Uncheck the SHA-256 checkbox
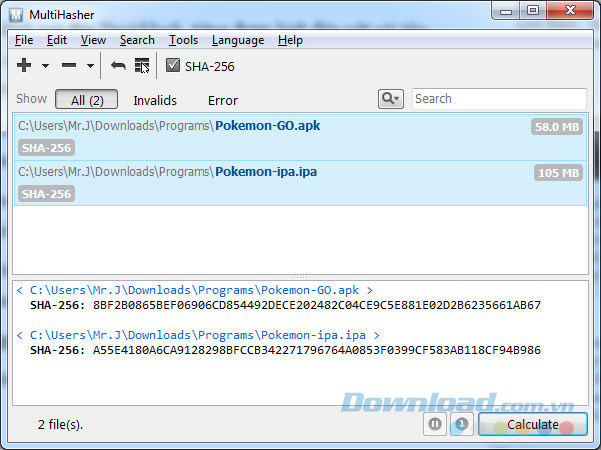 [172, 65]
